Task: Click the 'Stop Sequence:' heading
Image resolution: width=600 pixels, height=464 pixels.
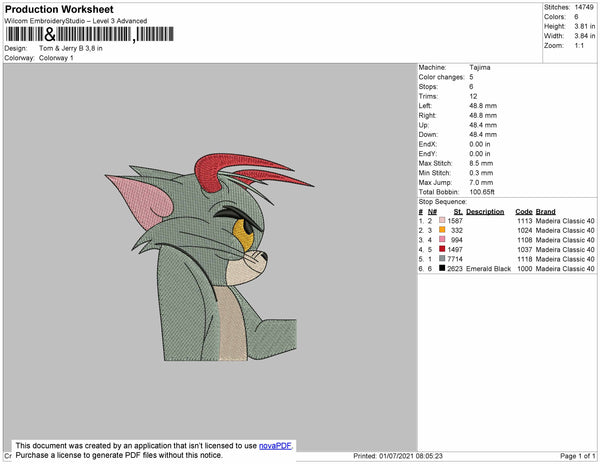Action: 443,202
